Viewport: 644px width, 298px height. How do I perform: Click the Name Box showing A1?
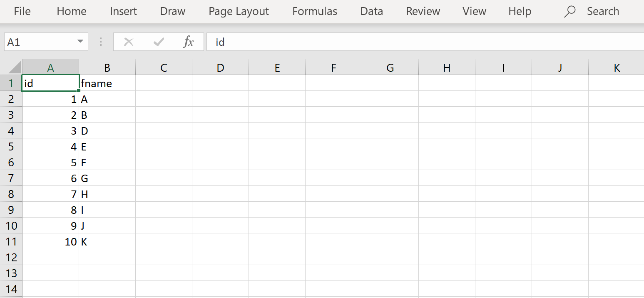coord(40,42)
